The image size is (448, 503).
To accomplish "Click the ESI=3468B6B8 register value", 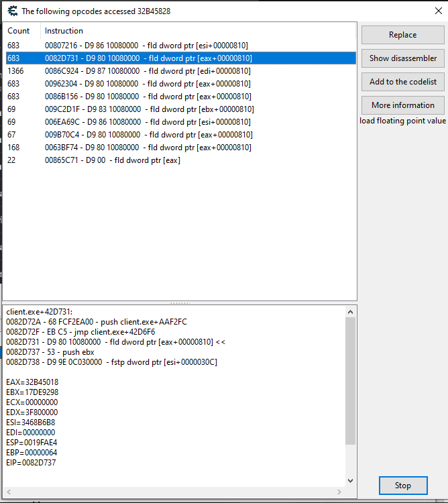I will 30,423.
